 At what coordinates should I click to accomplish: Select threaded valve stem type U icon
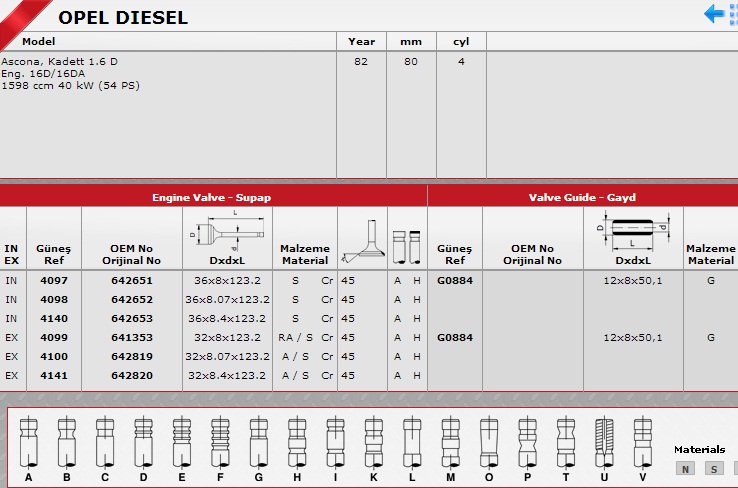click(x=602, y=438)
